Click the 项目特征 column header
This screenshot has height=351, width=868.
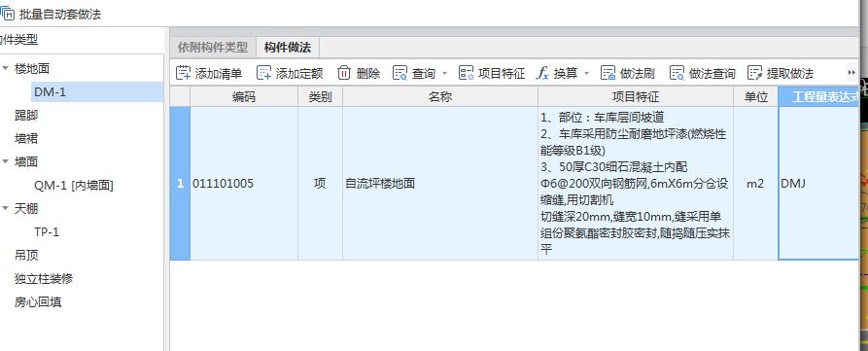pyautogui.click(x=636, y=97)
